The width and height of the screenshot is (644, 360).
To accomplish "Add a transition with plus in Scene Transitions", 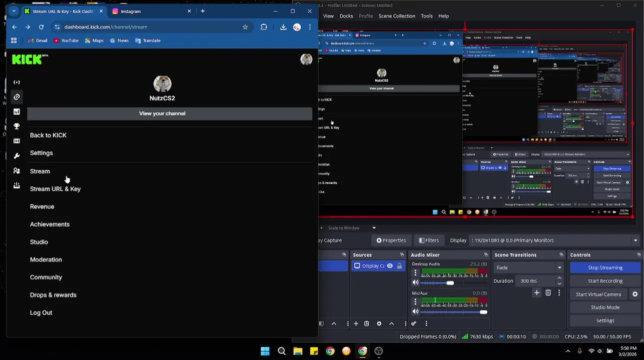I will tap(537, 293).
